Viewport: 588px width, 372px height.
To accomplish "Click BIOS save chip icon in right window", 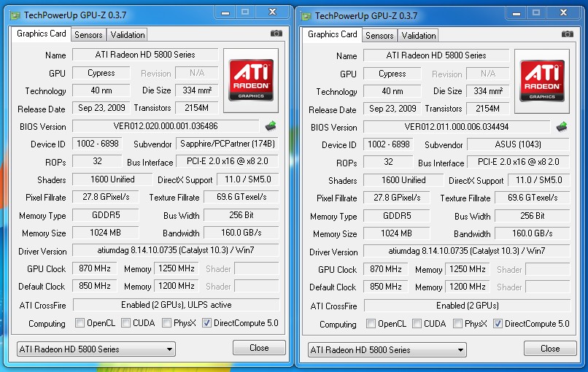I will click(562, 127).
